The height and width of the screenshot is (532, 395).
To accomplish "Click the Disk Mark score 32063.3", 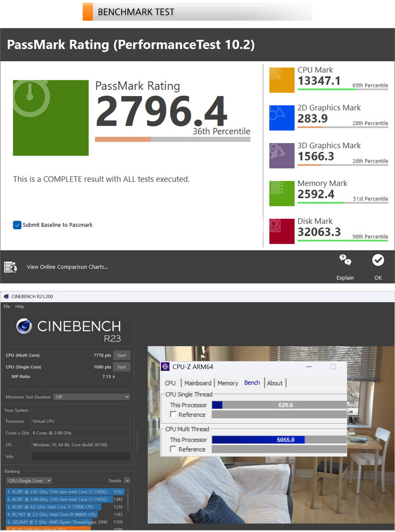I will (x=319, y=232).
